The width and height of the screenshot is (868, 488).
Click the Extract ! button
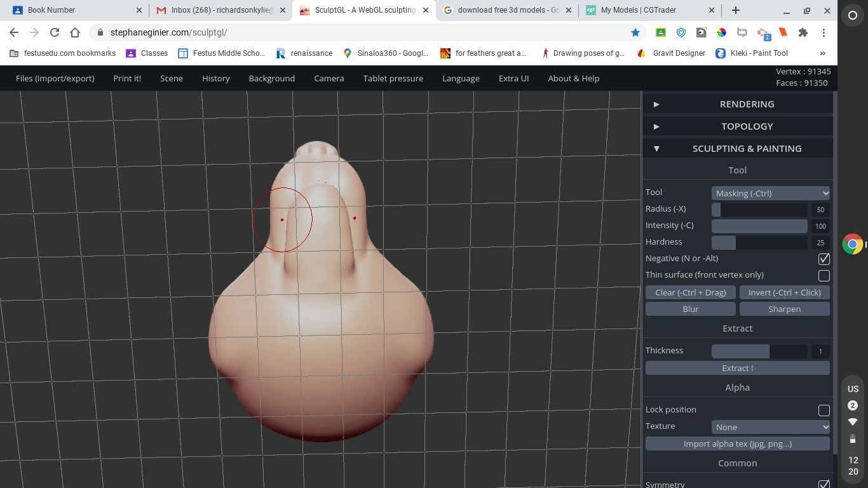(738, 368)
